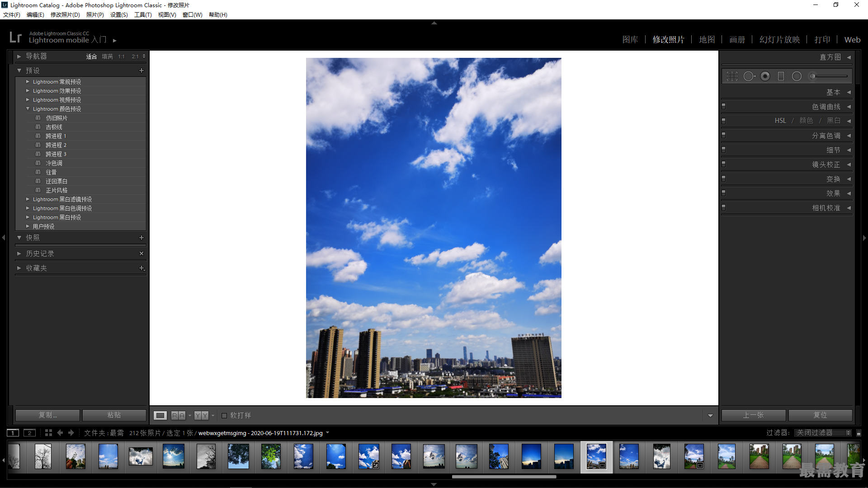Toggle the HSL panel on/off switch

coord(724,121)
